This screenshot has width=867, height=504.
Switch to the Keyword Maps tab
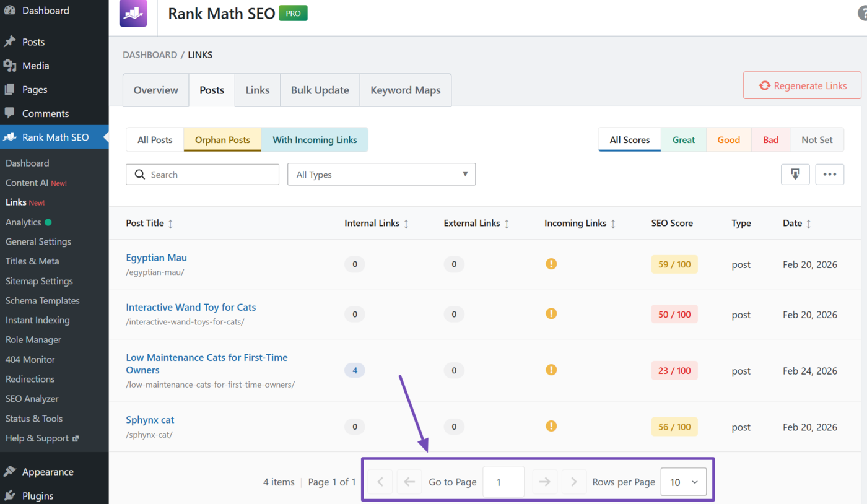point(405,90)
